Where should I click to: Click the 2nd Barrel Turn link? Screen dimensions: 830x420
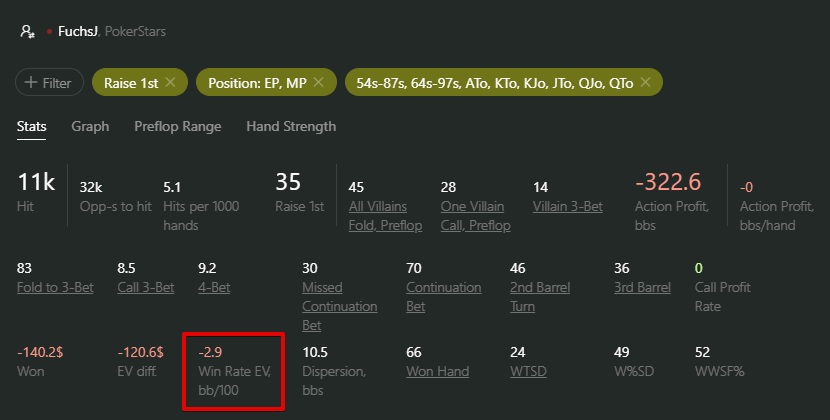pyautogui.click(x=540, y=297)
